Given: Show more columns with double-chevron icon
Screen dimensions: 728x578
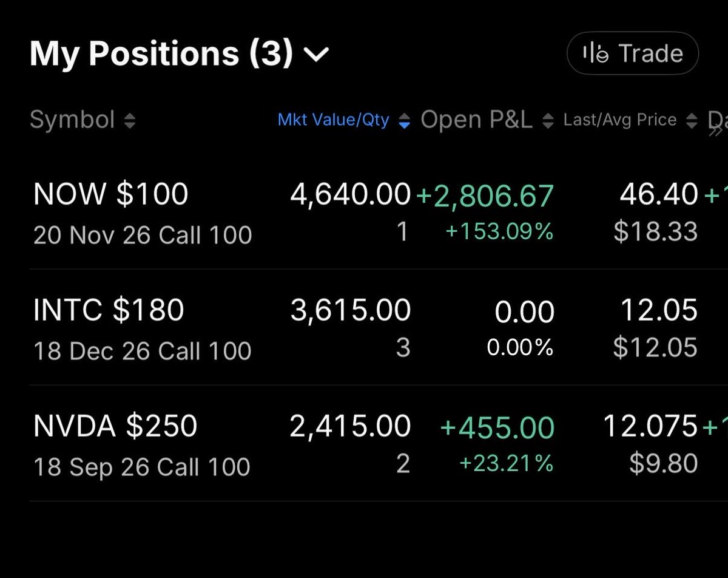Looking at the screenshot, I should (717, 130).
